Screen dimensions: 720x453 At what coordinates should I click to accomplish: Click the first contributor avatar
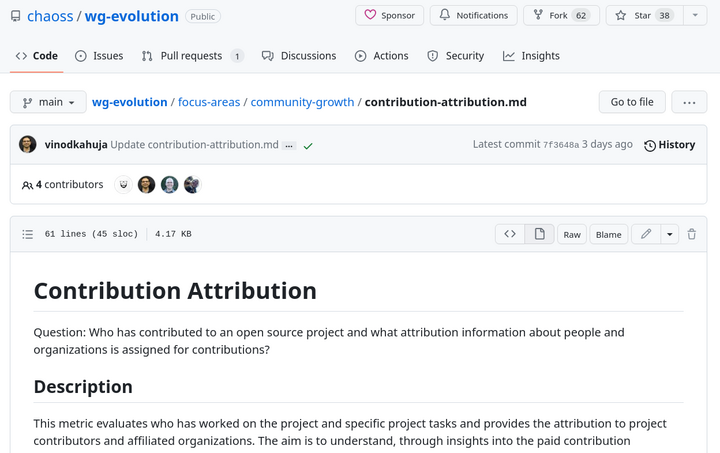point(124,185)
